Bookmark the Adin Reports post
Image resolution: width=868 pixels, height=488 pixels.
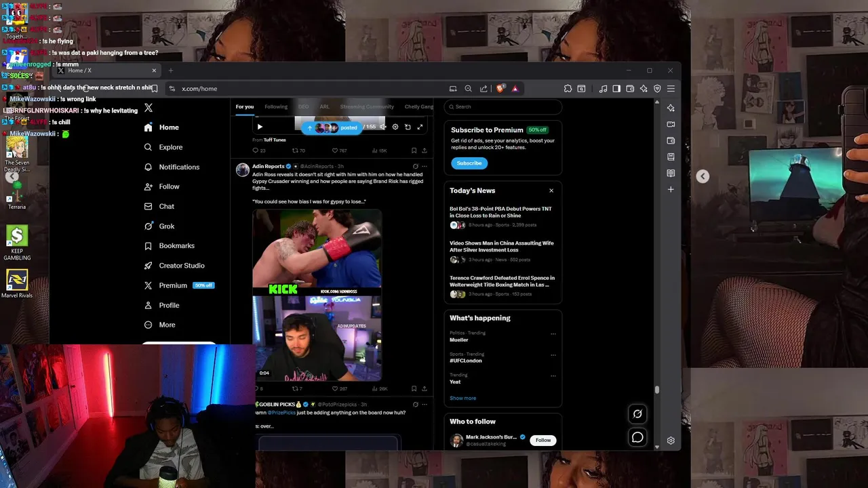pos(414,388)
